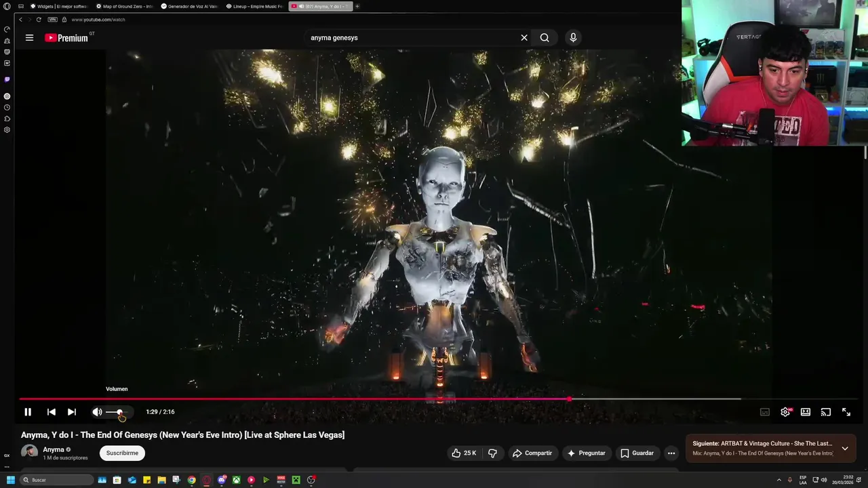868x488 pixels.
Task: Switch to Generador de Voz AI tab
Action: point(189,6)
